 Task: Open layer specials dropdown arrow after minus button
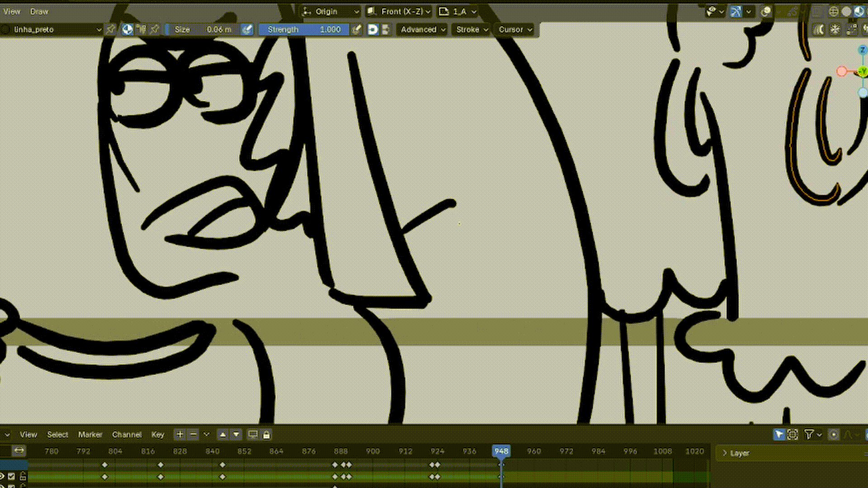(x=206, y=434)
